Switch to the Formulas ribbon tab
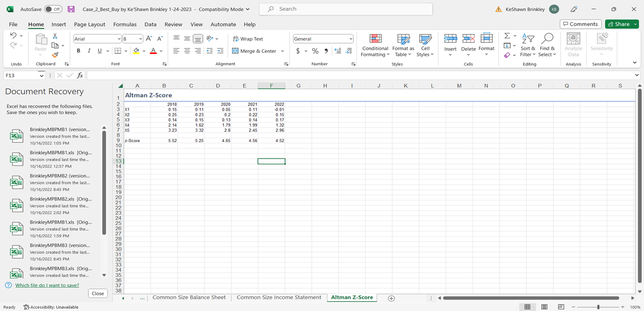 125,24
